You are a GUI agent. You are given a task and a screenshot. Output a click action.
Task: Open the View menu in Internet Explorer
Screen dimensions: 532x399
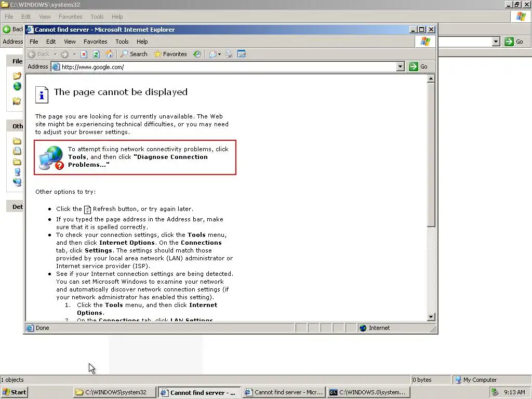(70, 42)
